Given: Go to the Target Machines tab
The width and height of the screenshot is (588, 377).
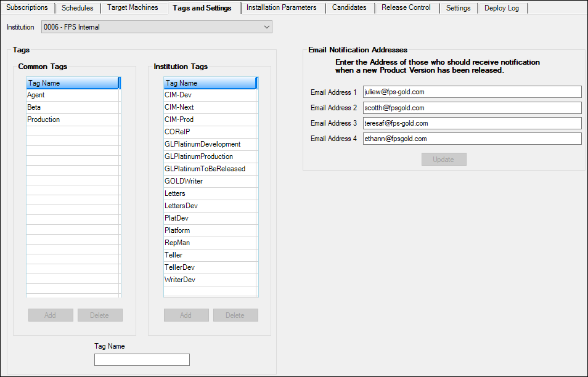Looking at the screenshot, I should coord(133,8).
